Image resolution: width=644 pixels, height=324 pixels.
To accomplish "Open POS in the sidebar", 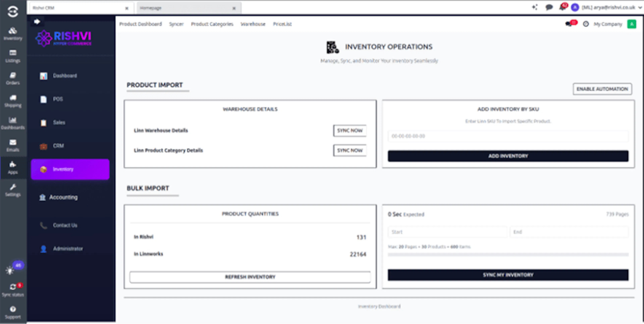I will click(70, 99).
